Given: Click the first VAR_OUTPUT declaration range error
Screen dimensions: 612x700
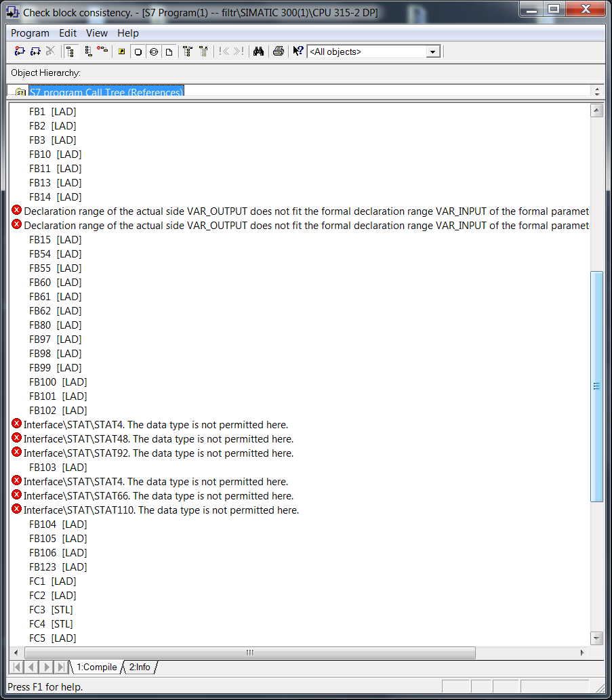Looking at the screenshot, I should [x=306, y=211].
